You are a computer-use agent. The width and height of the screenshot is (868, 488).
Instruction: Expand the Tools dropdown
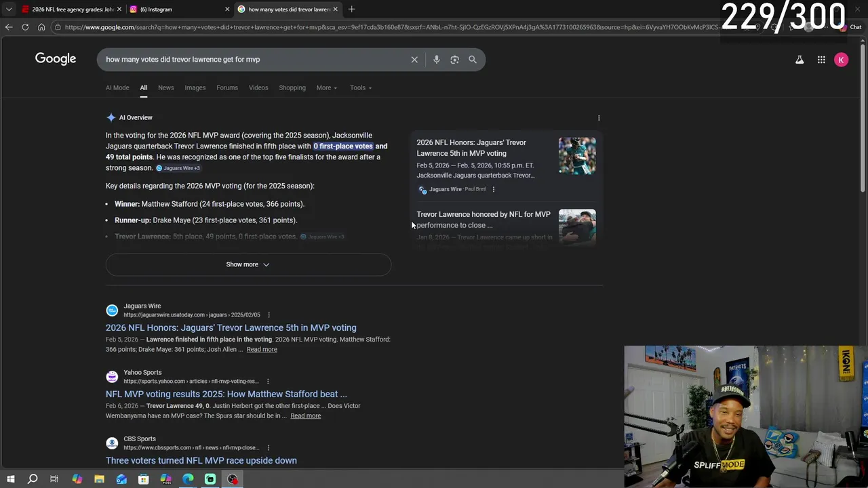(x=361, y=87)
